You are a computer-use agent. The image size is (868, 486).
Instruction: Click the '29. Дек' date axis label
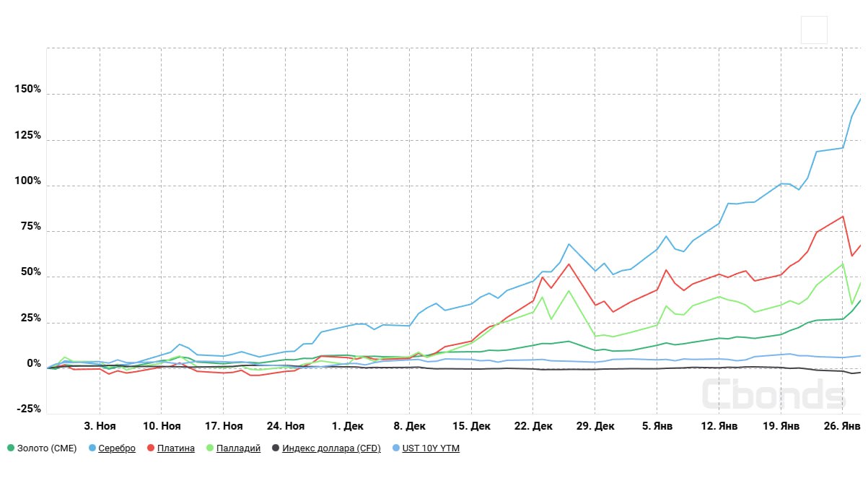click(595, 427)
